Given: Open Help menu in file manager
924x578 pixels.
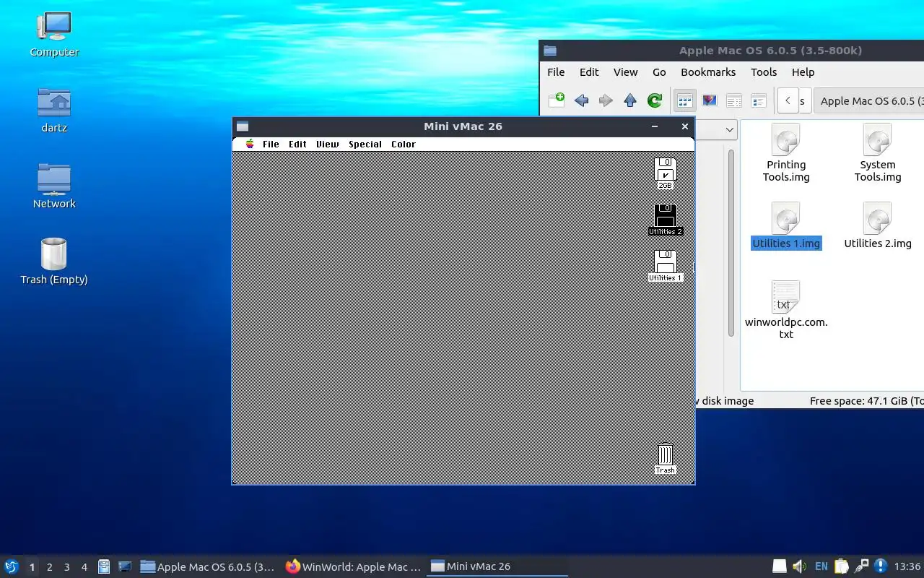Looking at the screenshot, I should [x=803, y=72].
